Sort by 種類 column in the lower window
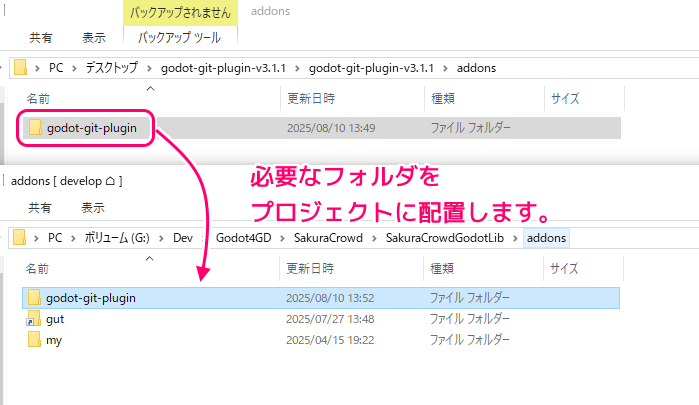The width and height of the screenshot is (699, 405). coord(443,269)
